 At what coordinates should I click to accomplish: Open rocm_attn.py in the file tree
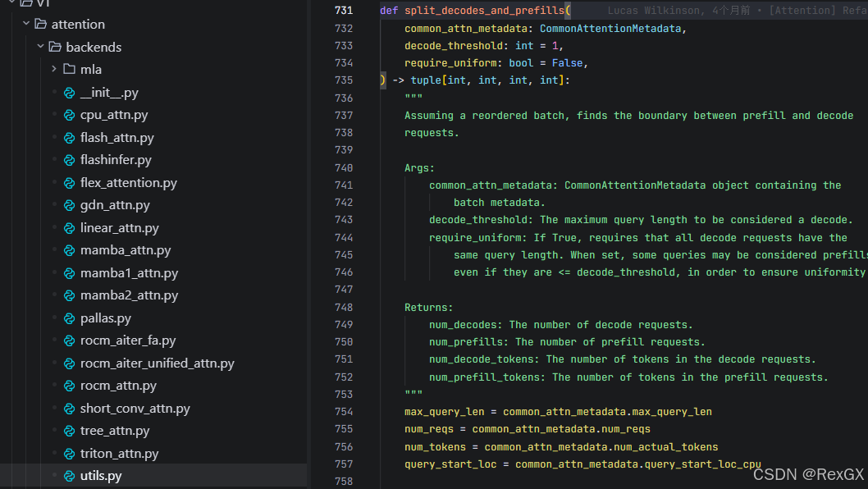pos(118,386)
